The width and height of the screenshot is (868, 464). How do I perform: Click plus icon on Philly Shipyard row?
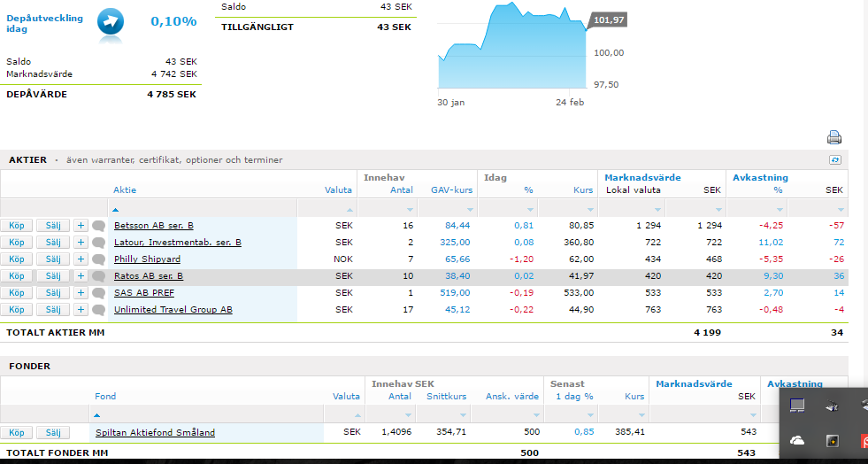coord(81,259)
